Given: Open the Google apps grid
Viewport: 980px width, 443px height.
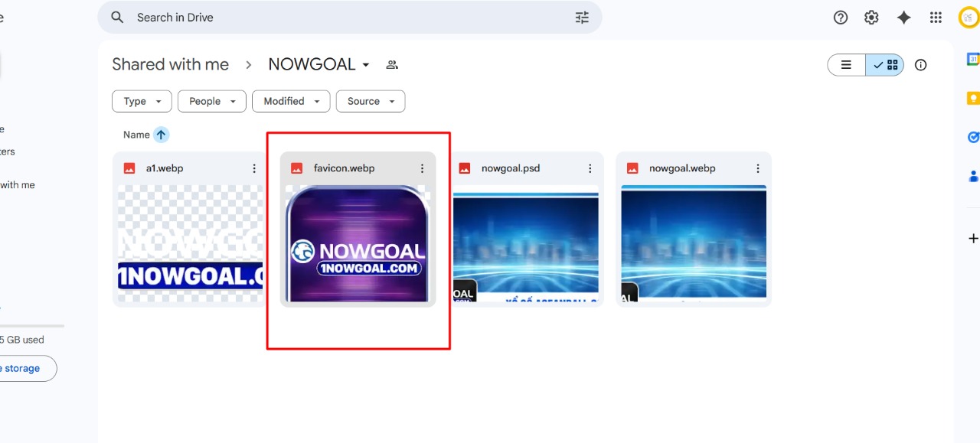Looking at the screenshot, I should click(x=936, y=18).
